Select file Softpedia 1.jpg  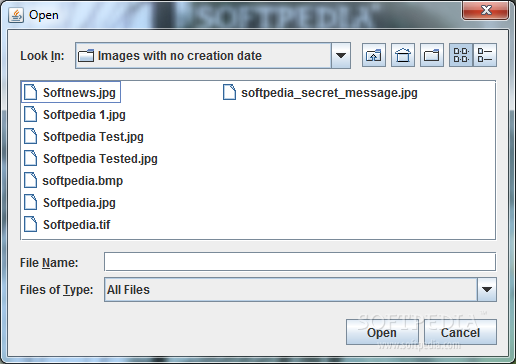pyautogui.click(x=75, y=114)
